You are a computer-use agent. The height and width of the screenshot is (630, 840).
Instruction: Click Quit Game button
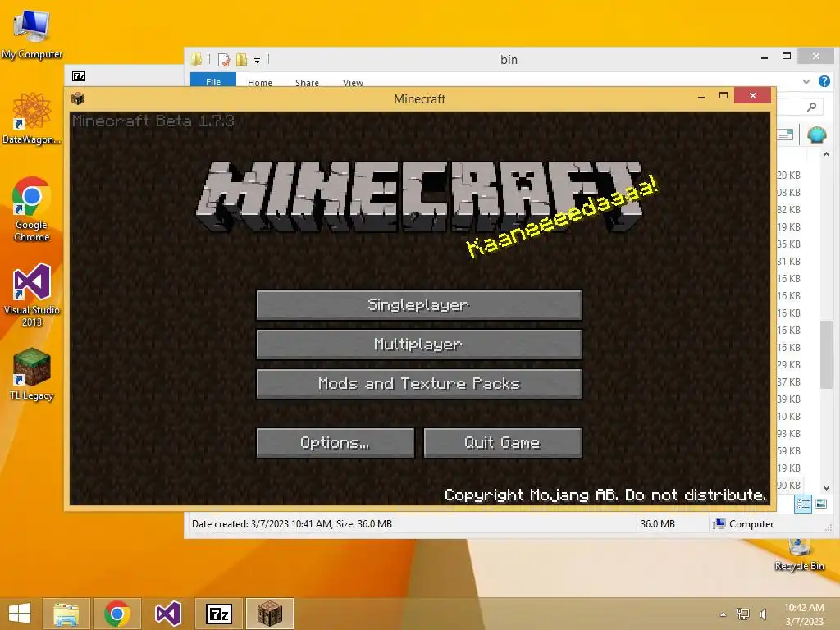point(503,442)
